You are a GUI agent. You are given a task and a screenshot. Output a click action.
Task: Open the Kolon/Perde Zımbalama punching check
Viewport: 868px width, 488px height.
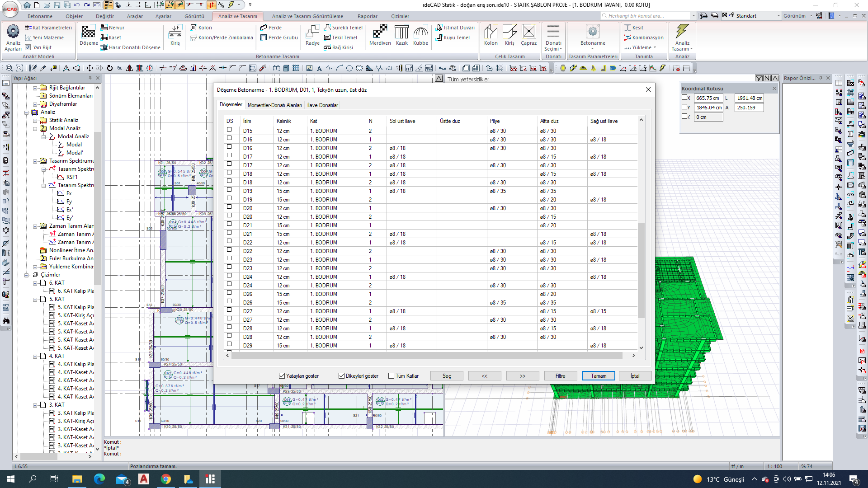[x=222, y=38]
